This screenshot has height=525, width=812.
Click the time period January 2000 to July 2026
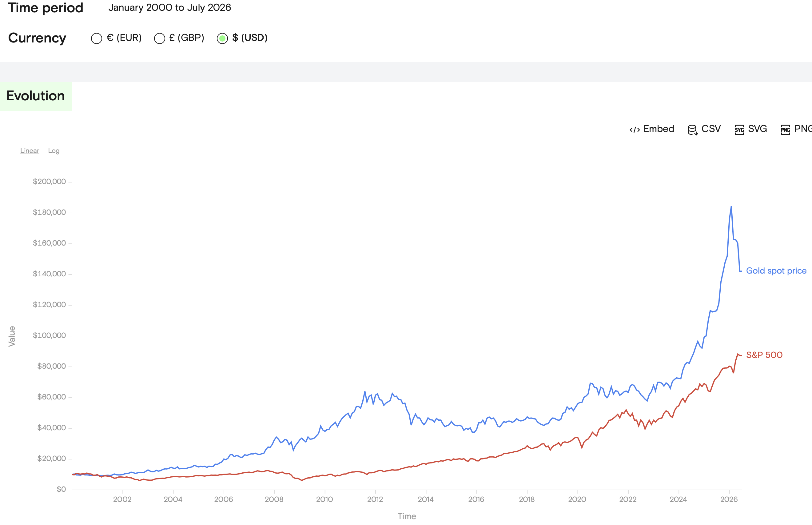point(170,7)
